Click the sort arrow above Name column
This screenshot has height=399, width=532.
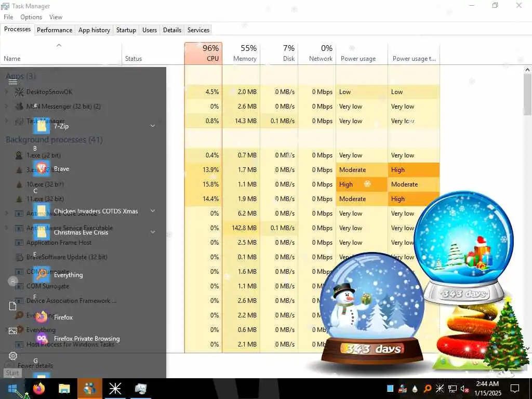pyautogui.click(x=59, y=45)
